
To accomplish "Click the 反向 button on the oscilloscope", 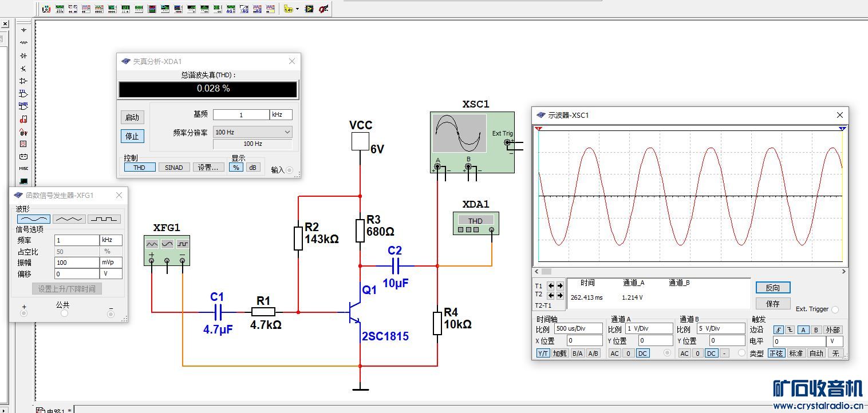I will [773, 288].
